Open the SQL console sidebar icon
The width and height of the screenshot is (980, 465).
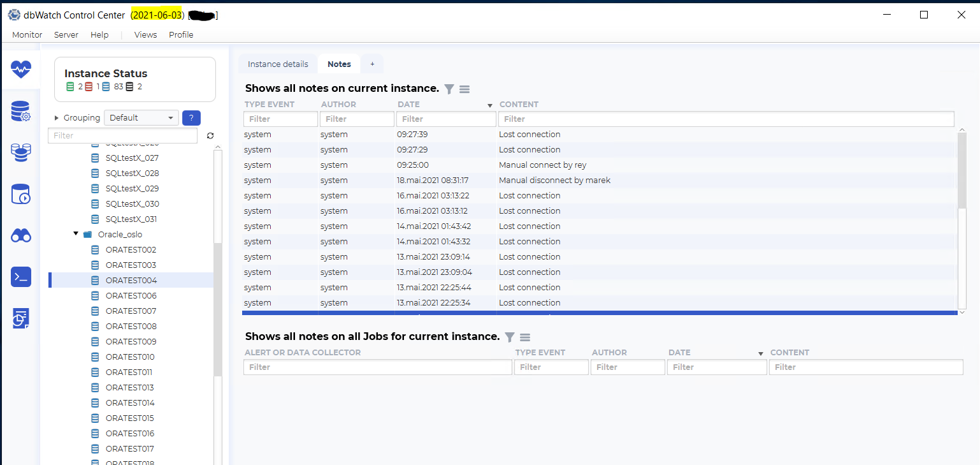pos(21,277)
